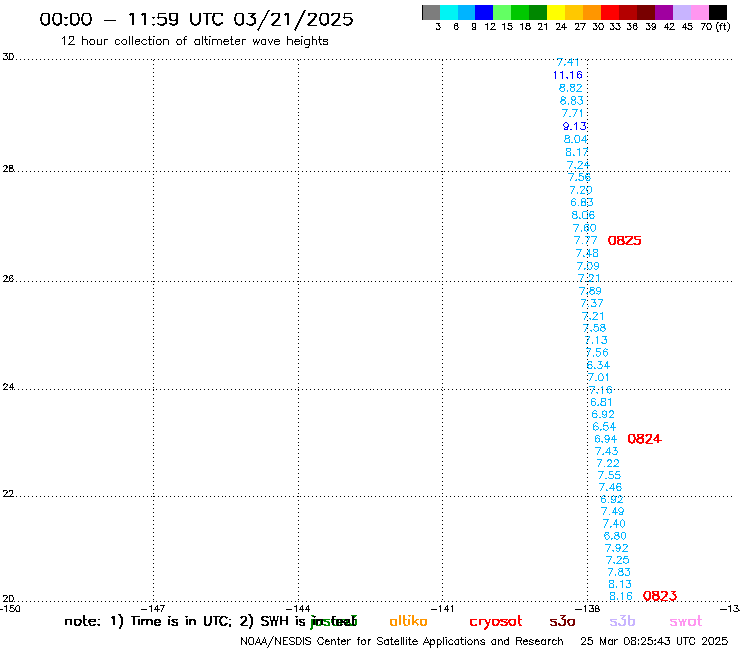Select the 7.89 wave height reading
Image resolution: width=740 pixels, height=650 pixels.
(590, 291)
